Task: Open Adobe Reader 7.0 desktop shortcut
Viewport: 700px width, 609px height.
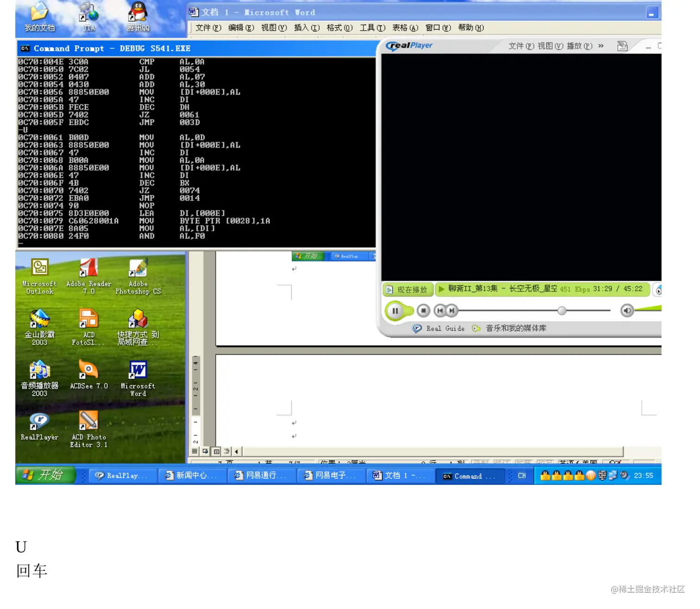Action: coord(88,276)
